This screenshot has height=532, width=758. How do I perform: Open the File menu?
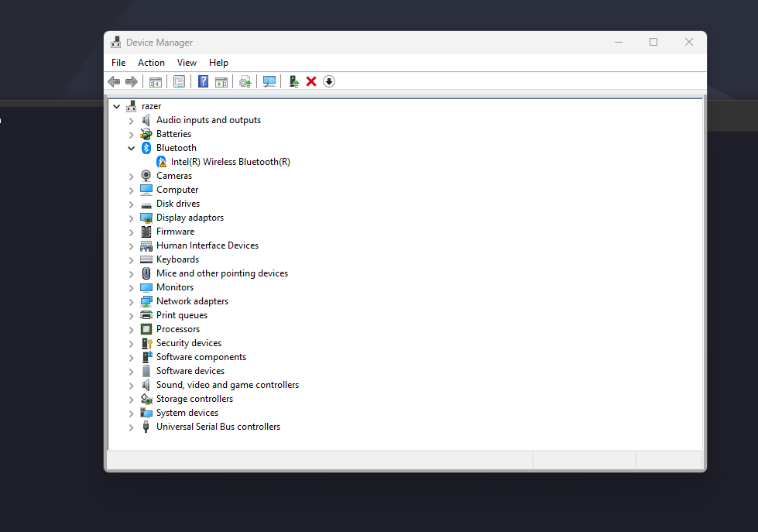click(118, 63)
